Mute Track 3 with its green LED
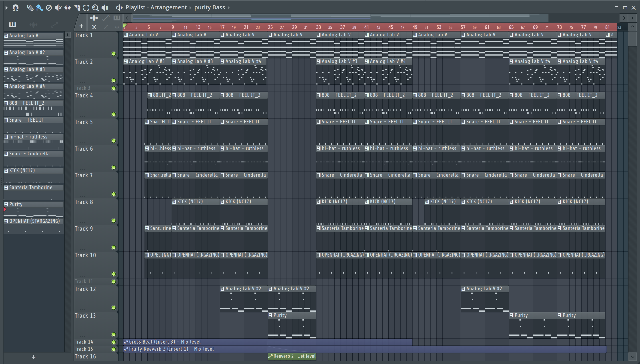Image resolution: width=640 pixels, height=364 pixels. pyautogui.click(x=114, y=88)
